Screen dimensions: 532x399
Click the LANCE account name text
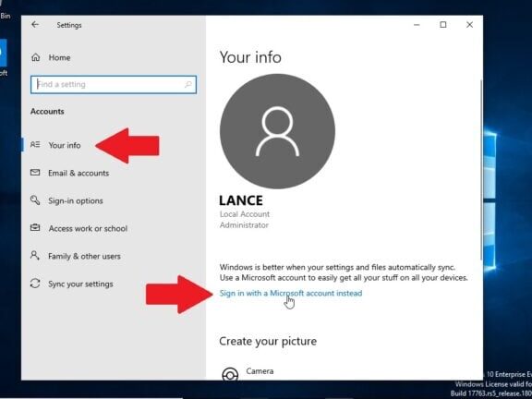pyautogui.click(x=241, y=200)
